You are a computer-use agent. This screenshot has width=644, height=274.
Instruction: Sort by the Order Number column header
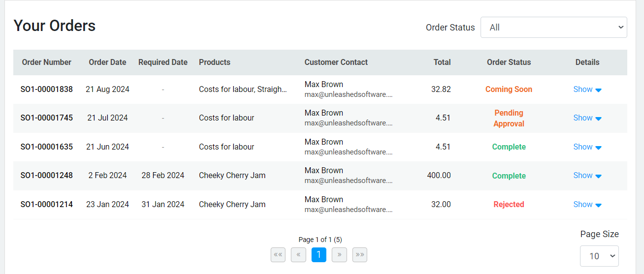click(x=47, y=62)
